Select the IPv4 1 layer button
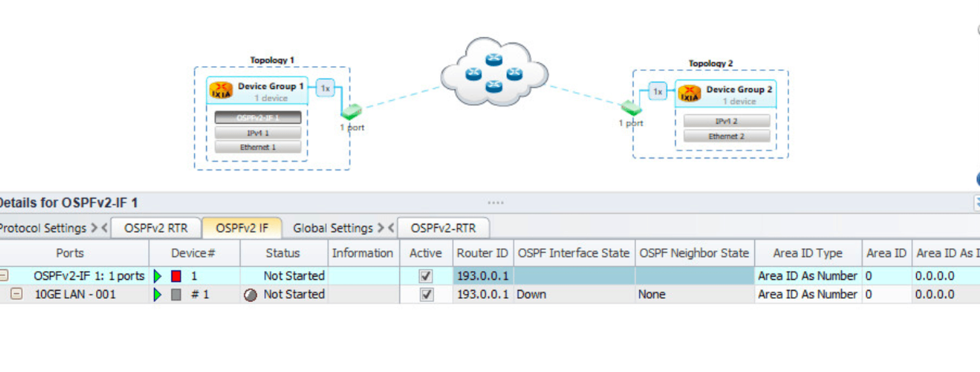Viewport: 980px width, 372px height. click(258, 133)
